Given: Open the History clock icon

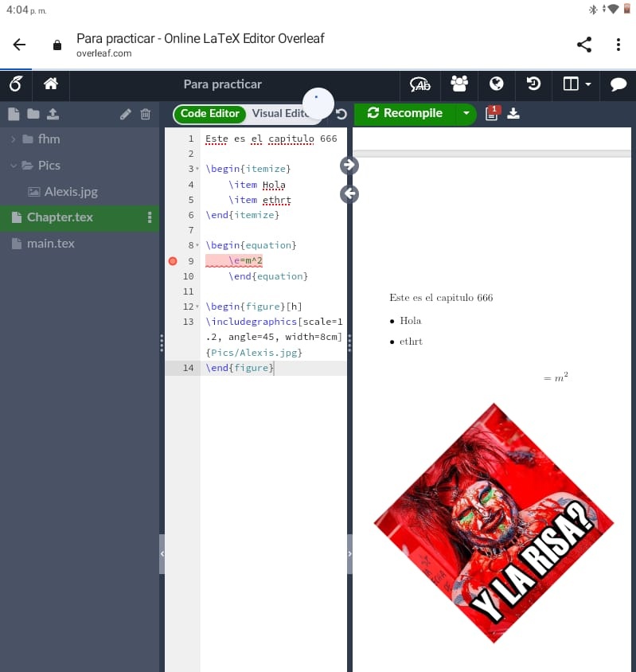Looking at the screenshot, I should click(x=533, y=84).
